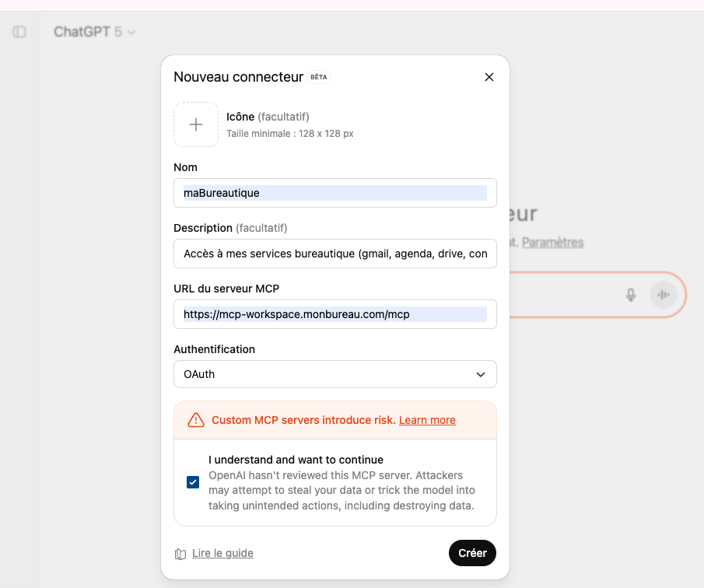704x588 pixels.
Task: Click the book icon beside Lire le guide
Action: click(180, 553)
